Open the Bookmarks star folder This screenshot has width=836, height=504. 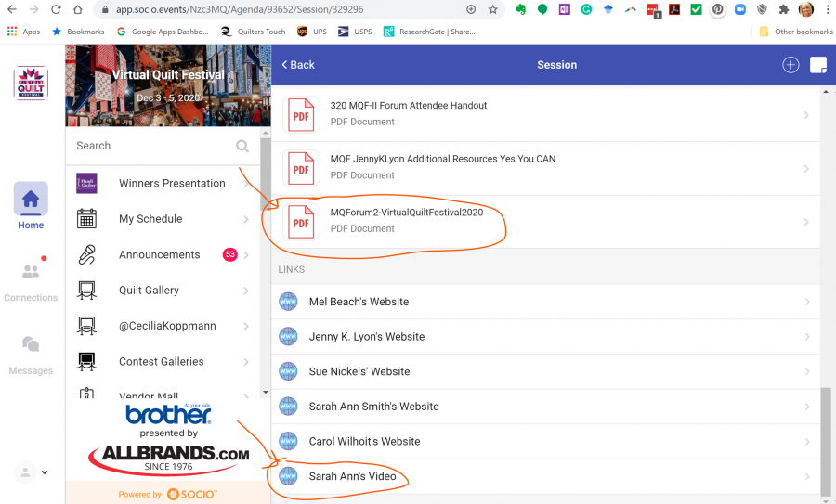click(x=78, y=32)
